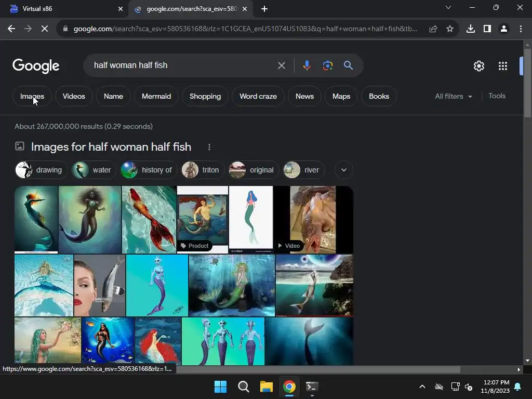The image size is (532, 399).
Task: Click the address bar URL
Action: click(245, 29)
